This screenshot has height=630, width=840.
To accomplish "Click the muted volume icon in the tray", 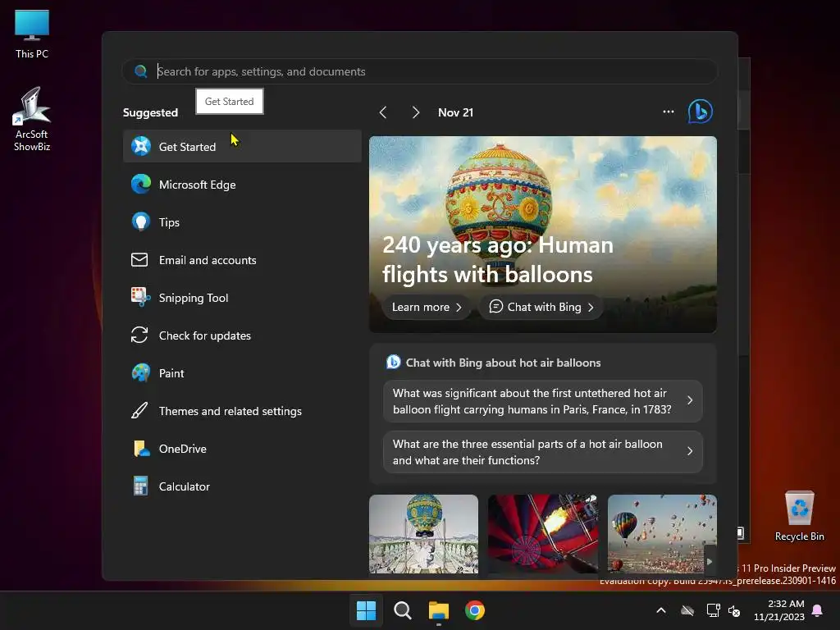I will (734, 610).
